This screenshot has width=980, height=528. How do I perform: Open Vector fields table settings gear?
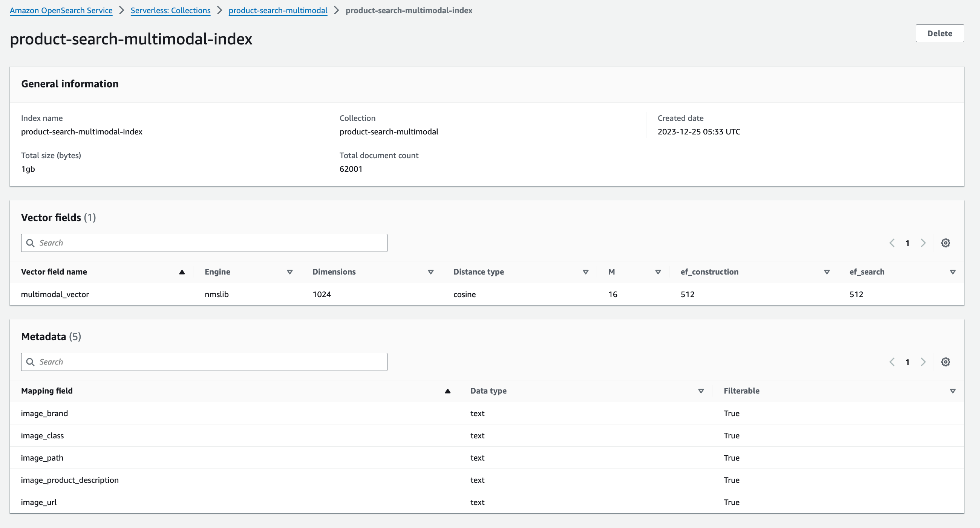945,243
